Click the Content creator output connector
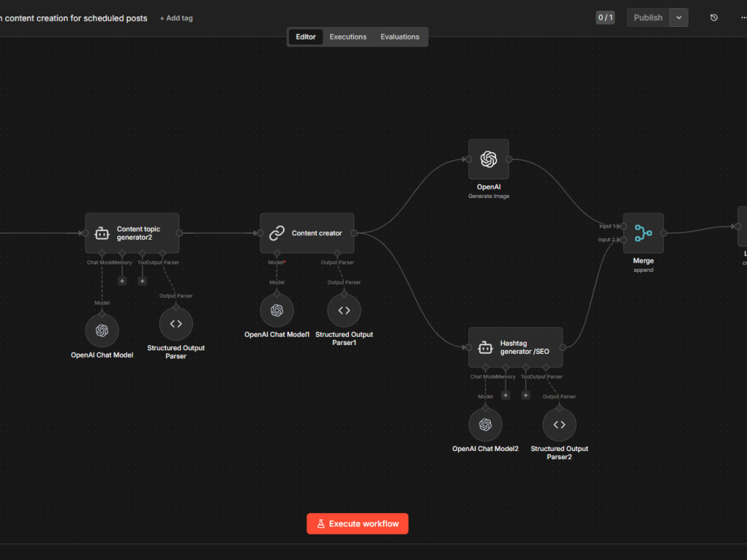This screenshot has width=747, height=560. pyautogui.click(x=354, y=233)
